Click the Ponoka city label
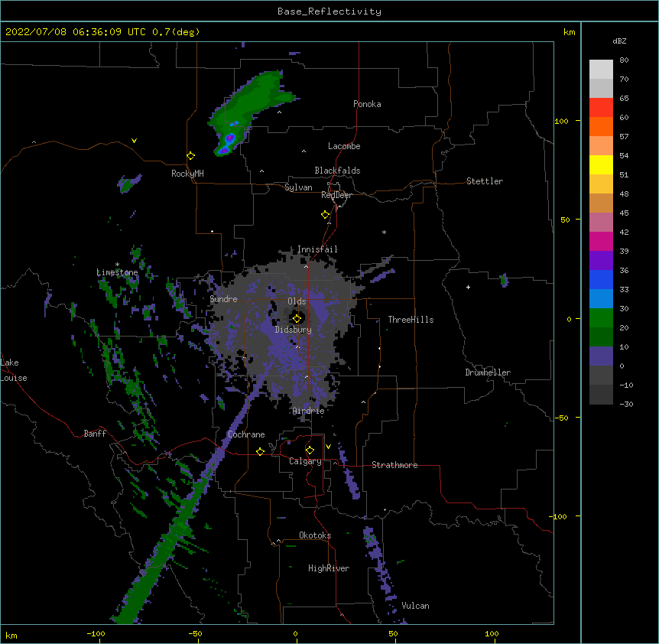 coord(367,104)
